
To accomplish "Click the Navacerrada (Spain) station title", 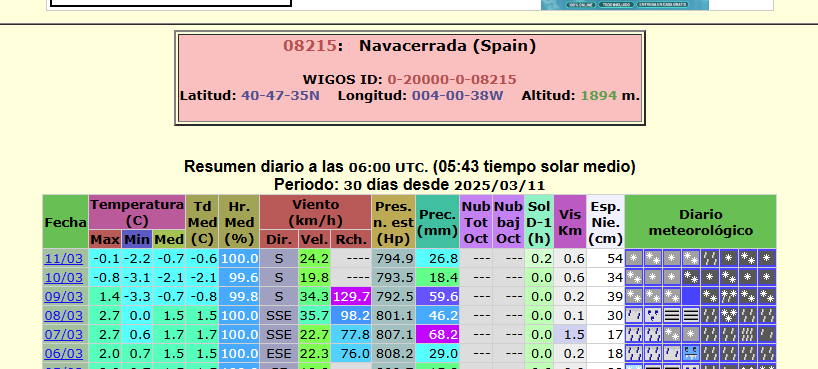I will (448, 46).
